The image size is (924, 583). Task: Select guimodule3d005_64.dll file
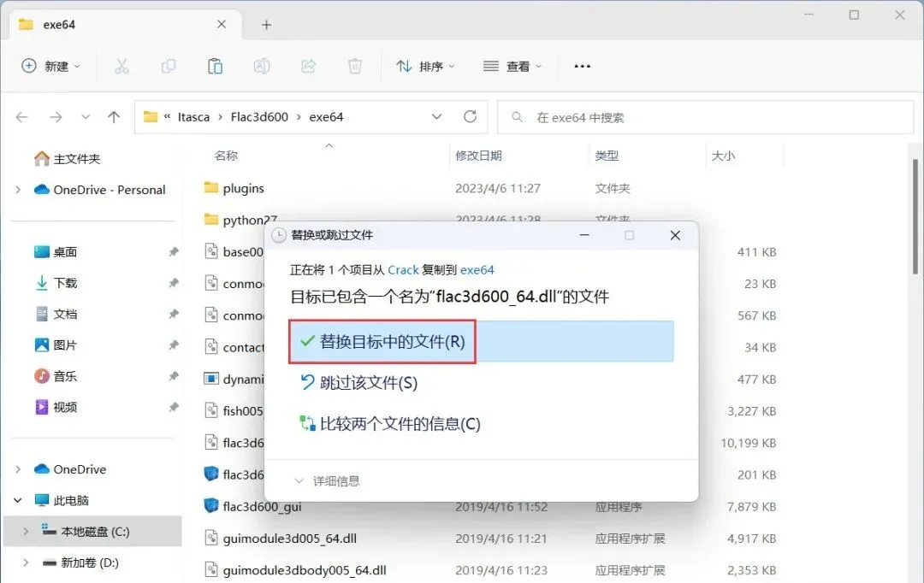281,539
